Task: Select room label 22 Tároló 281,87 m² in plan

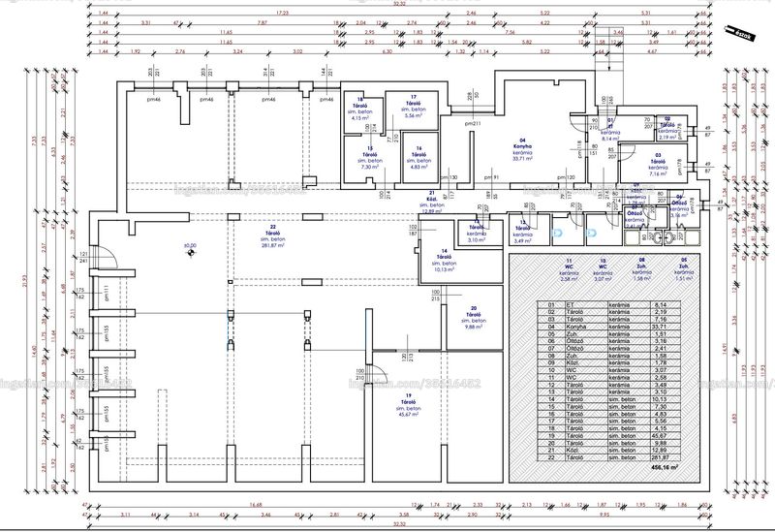Action: [272, 235]
